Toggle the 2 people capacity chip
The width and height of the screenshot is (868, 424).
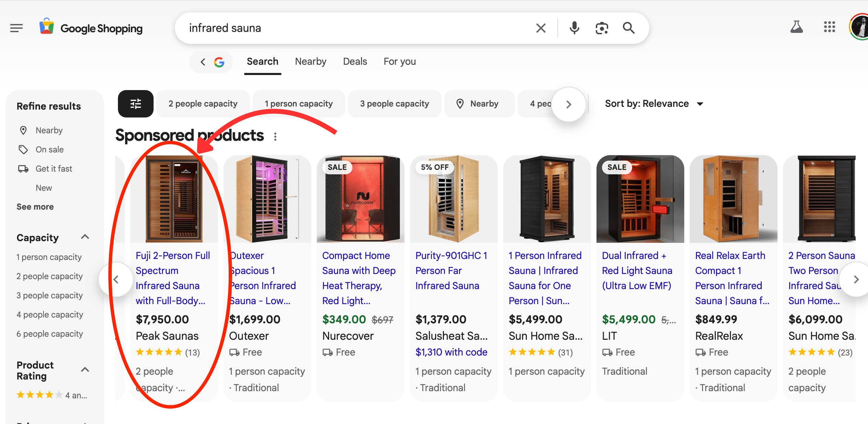coord(203,104)
